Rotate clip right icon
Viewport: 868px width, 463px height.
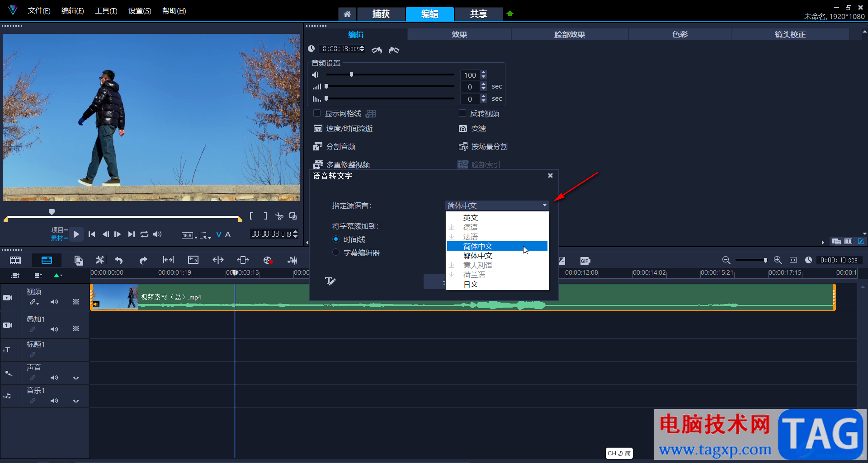(394, 50)
